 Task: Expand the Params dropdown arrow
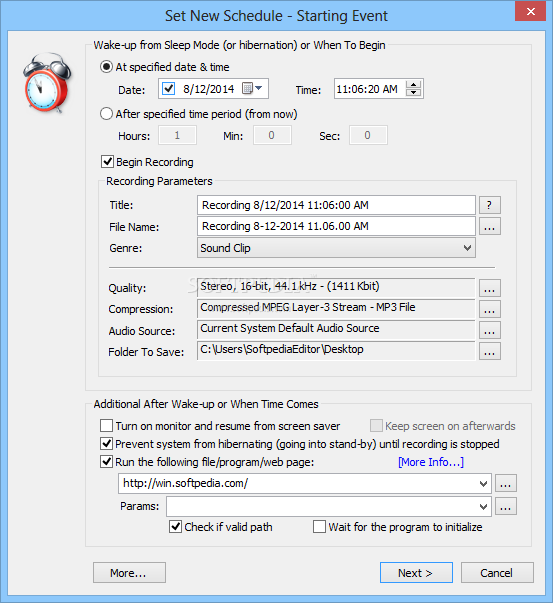[483, 507]
